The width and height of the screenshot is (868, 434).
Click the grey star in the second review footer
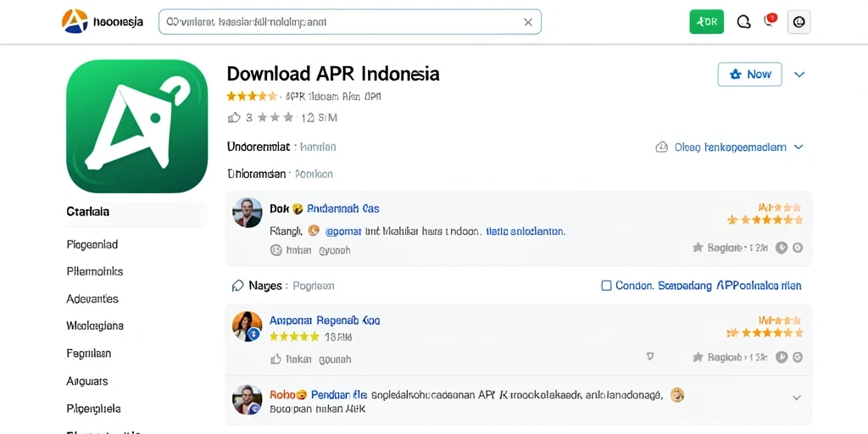pyautogui.click(x=698, y=357)
